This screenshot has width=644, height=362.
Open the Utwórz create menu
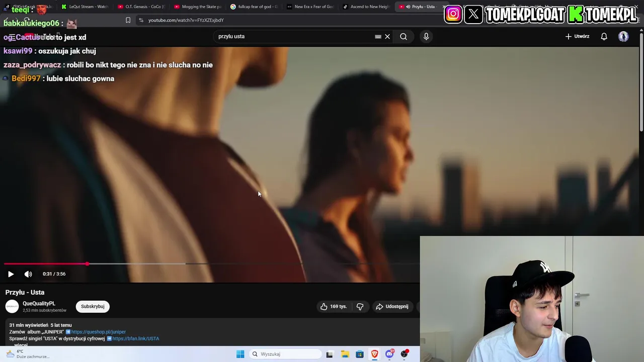pyautogui.click(x=577, y=36)
